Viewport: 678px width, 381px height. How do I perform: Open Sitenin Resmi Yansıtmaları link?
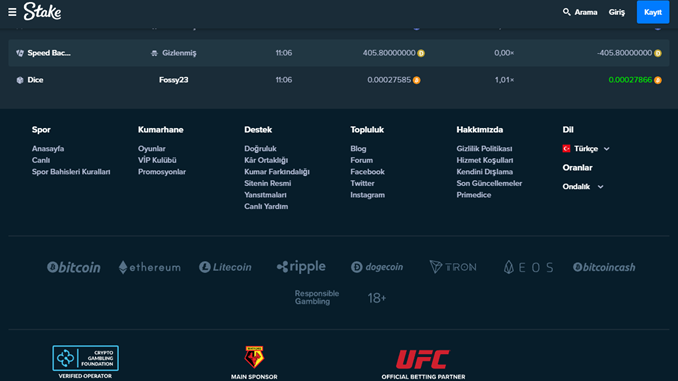[267, 189]
